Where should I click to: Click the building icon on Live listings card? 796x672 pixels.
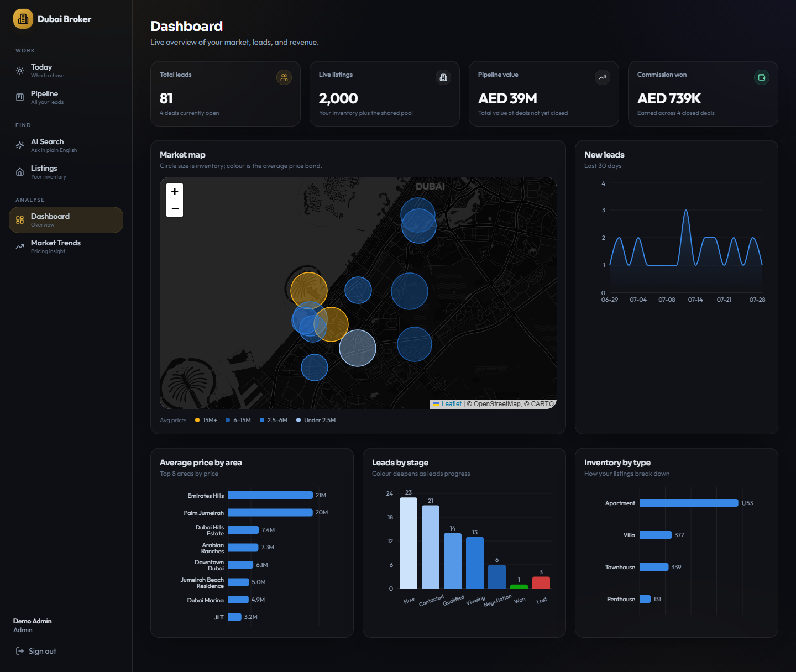[443, 77]
